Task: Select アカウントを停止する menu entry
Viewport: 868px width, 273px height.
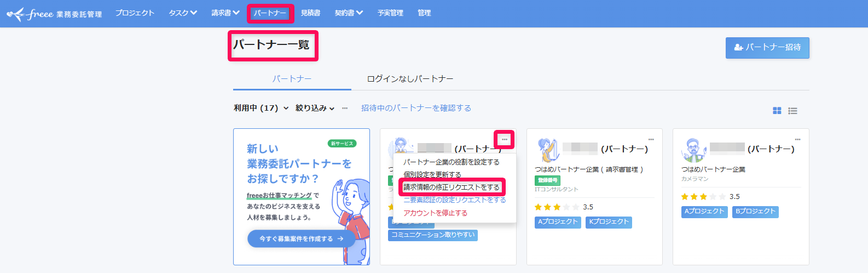Action: 435,213
